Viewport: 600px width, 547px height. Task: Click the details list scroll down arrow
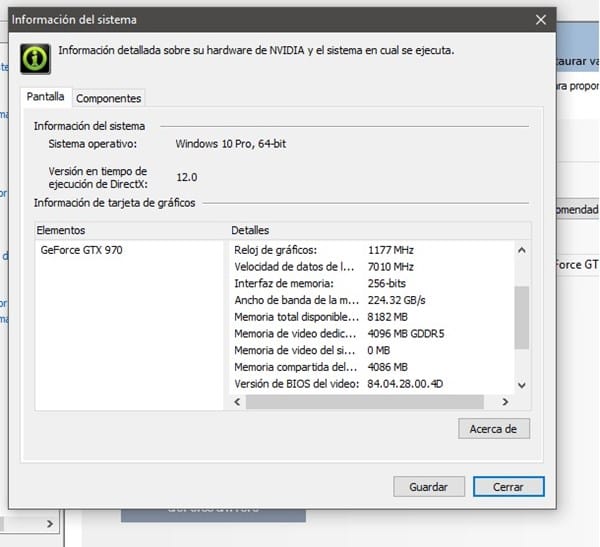522,385
